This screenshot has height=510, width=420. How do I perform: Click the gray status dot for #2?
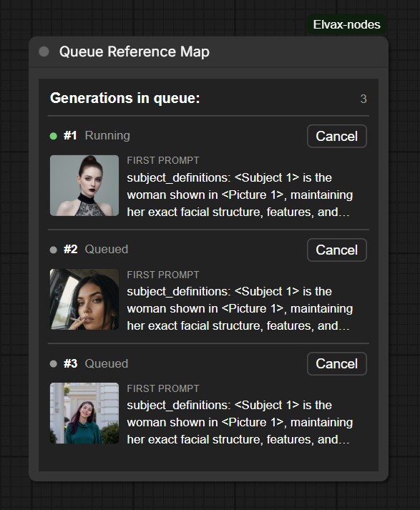tap(54, 250)
